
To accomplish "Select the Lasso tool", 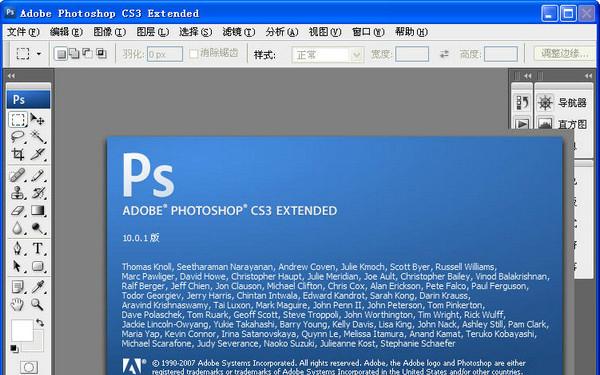I will 18,137.
